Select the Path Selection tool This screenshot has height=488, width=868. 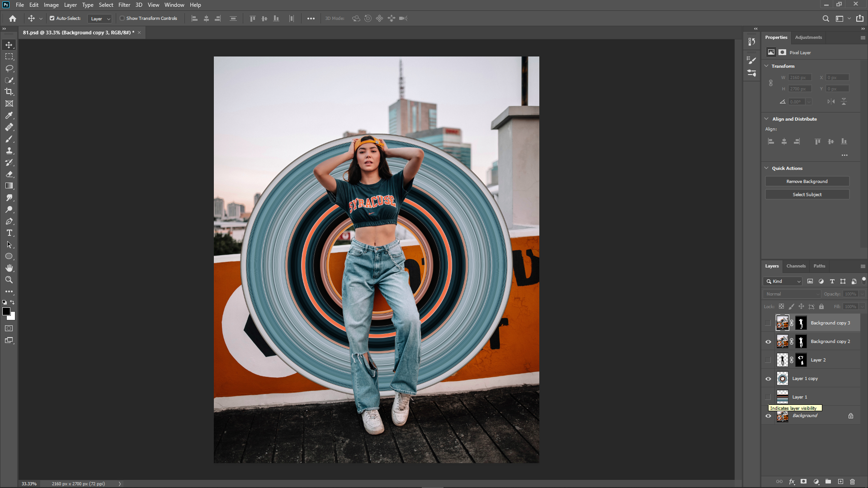[9, 244]
